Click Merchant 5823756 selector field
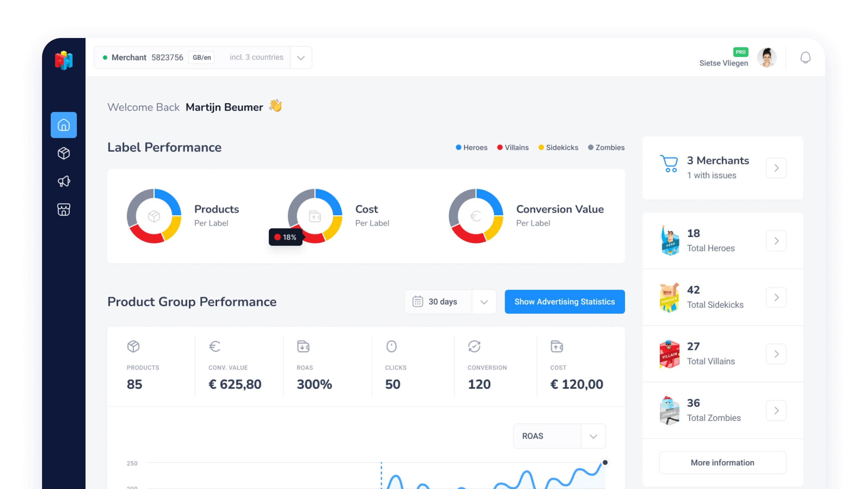Screen dimensions: 868x489 coord(203,58)
